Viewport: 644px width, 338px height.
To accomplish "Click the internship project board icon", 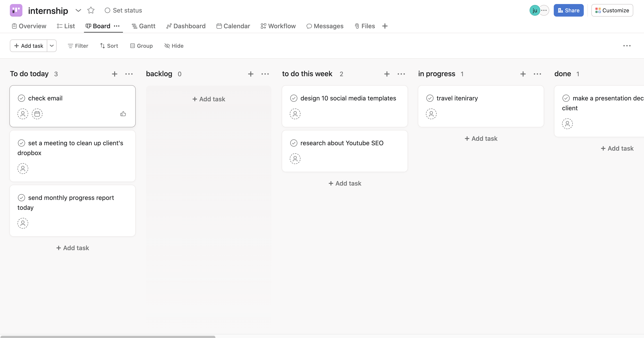I will 16,10.
